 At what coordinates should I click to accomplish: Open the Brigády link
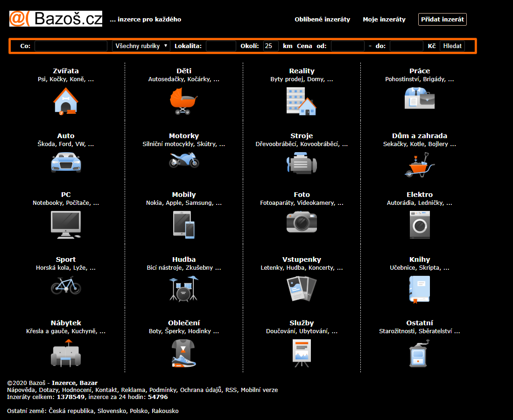tap(434, 79)
